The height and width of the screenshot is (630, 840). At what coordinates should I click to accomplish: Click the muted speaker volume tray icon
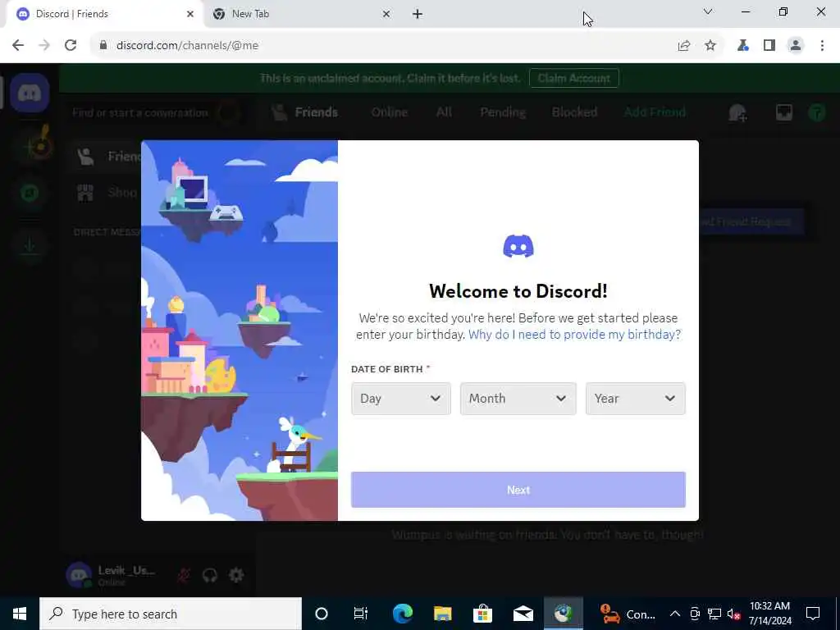point(734,614)
